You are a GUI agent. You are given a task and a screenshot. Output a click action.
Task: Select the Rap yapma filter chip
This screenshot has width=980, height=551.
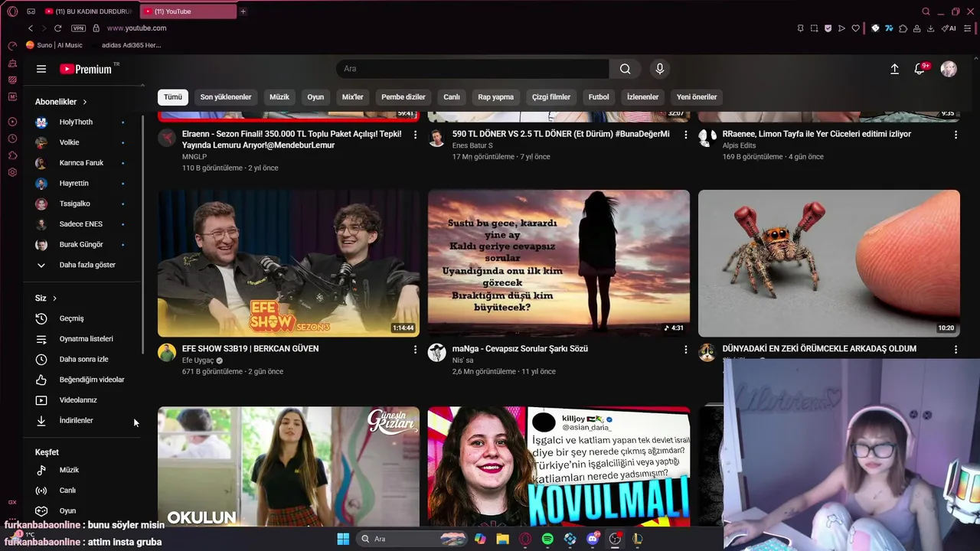click(496, 97)
